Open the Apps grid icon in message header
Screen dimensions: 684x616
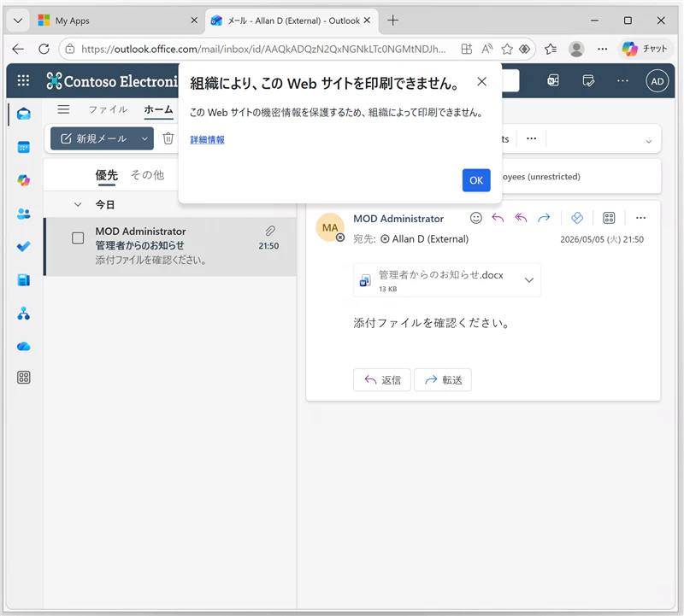(609, 218)
